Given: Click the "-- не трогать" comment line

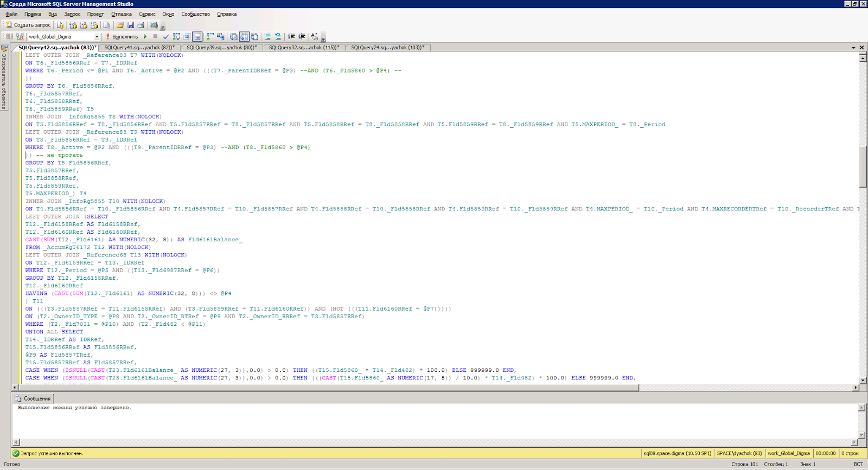Looking at the screenshot, I should click(x=60, y=155).
